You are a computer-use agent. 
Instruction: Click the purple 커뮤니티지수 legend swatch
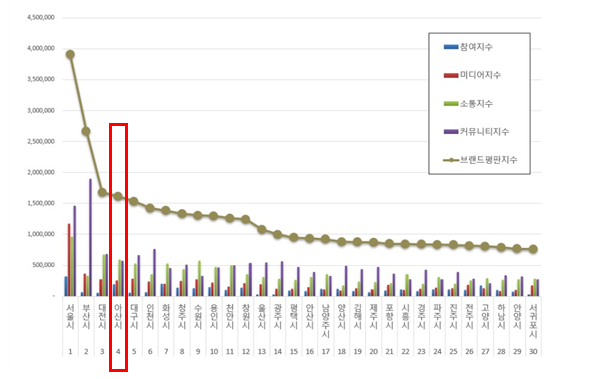451,132
